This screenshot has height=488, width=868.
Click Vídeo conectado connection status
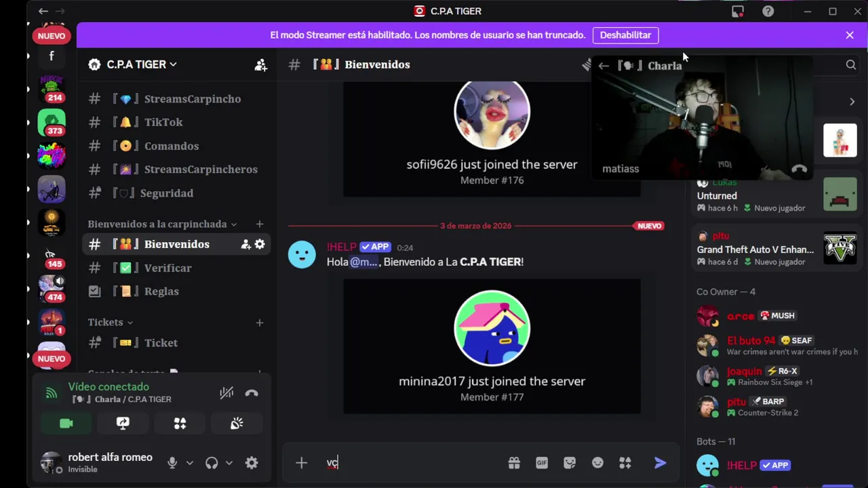point(108,387)
